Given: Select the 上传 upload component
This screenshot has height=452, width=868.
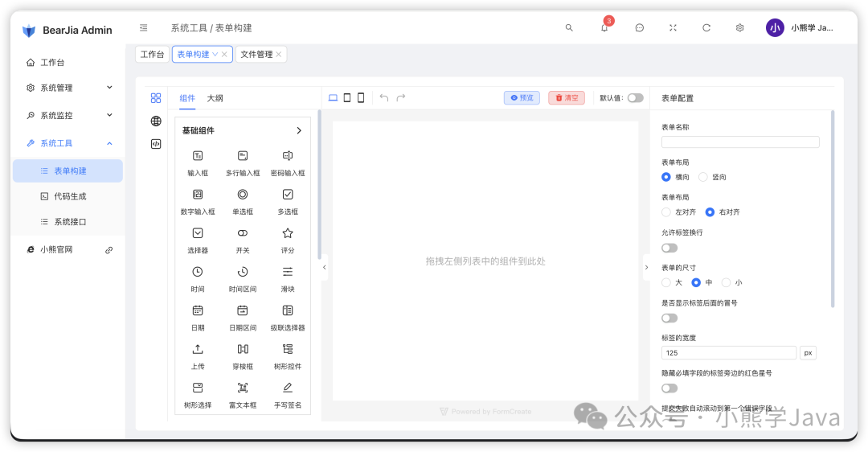Looking at the screenshot, I should pos(198,357).
